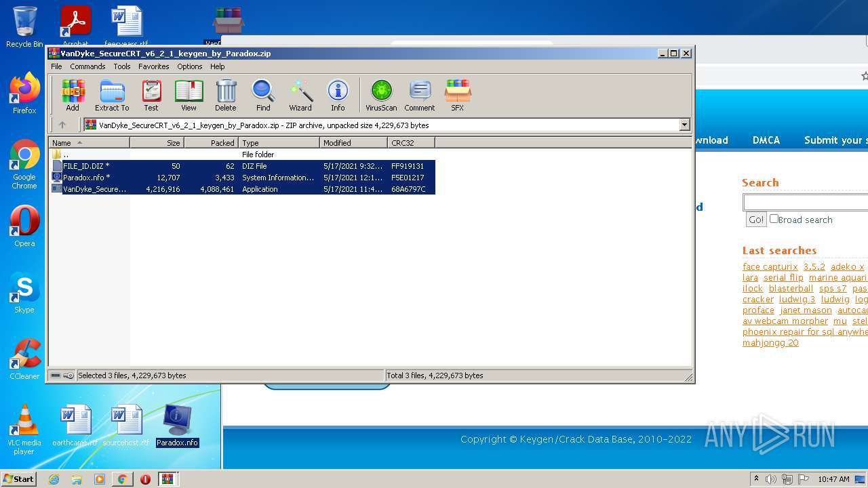Select the Paradox.nfo file in archive list
The height and width of the screenshot is (488, 868).
click(242, 178)
